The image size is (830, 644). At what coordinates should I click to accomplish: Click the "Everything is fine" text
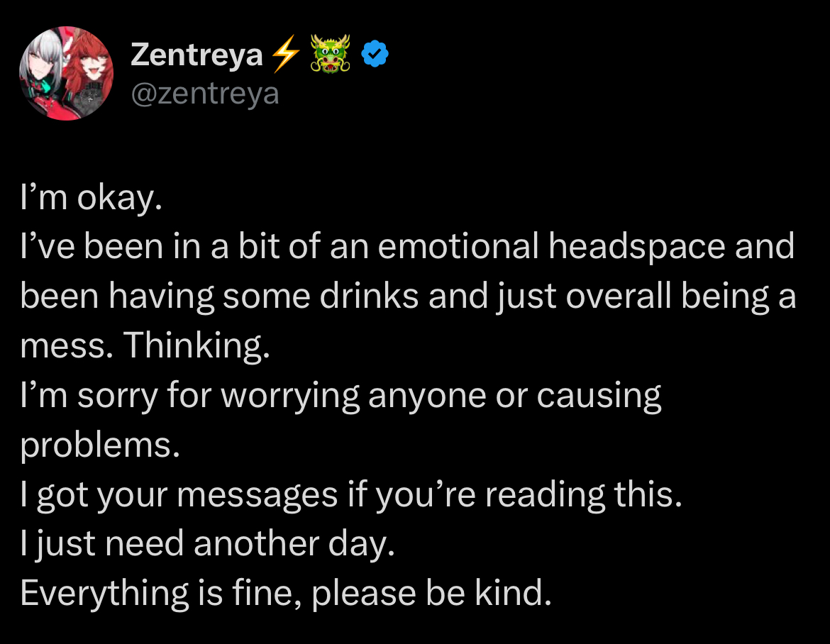pos(152,593)
